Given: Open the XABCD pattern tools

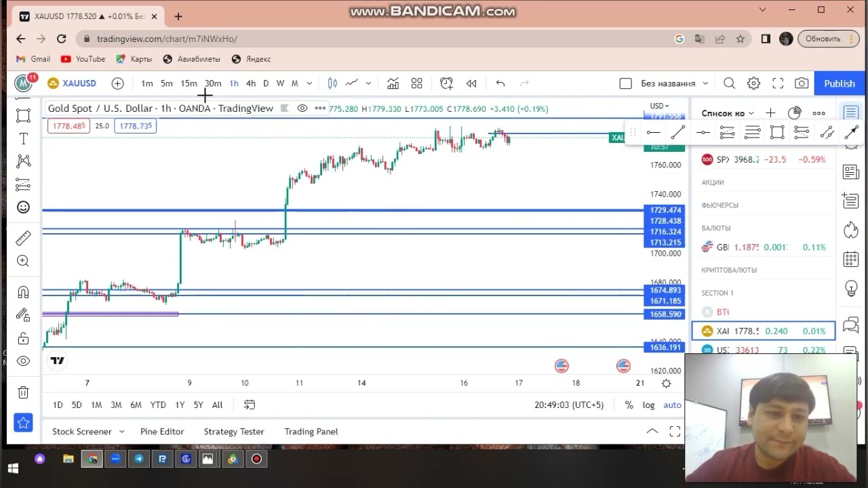Looking at the screenshot, I should click(x=23, y=161).
